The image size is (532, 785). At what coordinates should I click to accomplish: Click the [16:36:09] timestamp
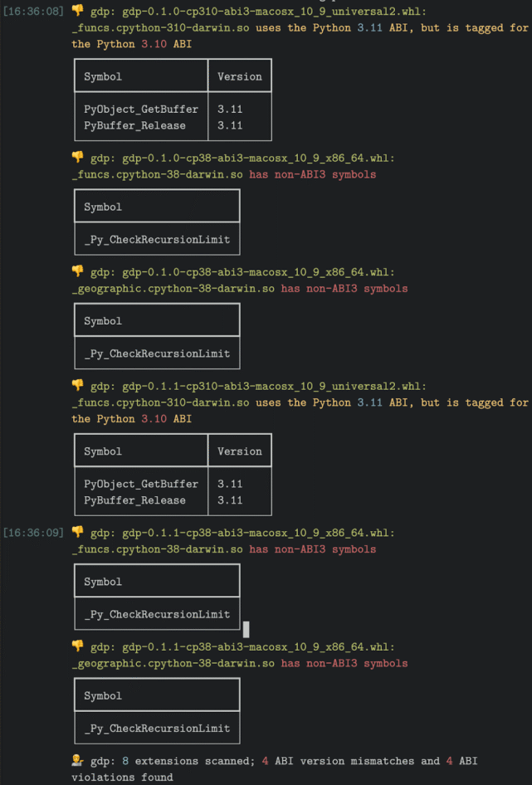click(x=33, y=533)
